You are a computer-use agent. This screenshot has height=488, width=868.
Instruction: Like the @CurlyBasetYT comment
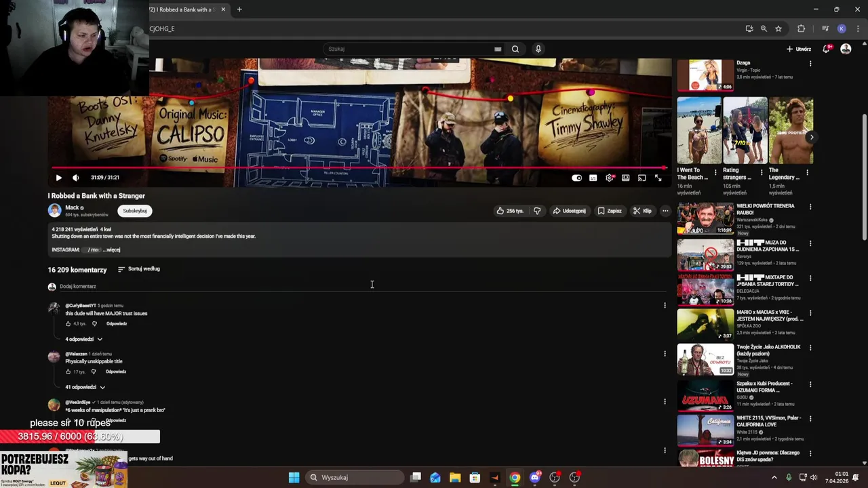coord(68,324)
